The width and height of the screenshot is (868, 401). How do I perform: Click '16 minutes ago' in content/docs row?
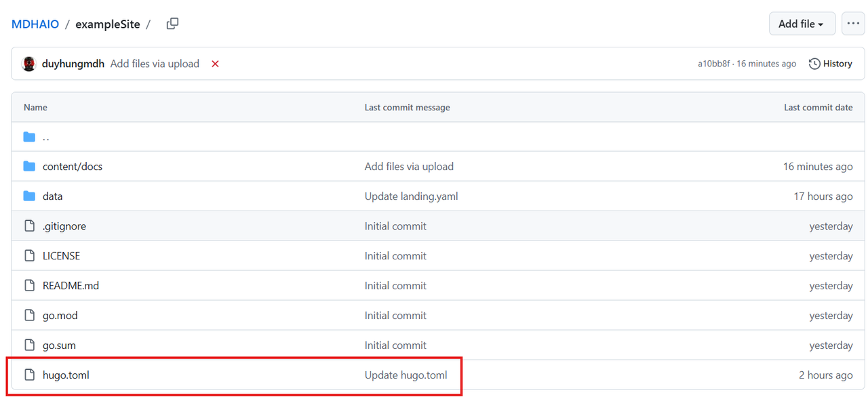click(818, 167)
